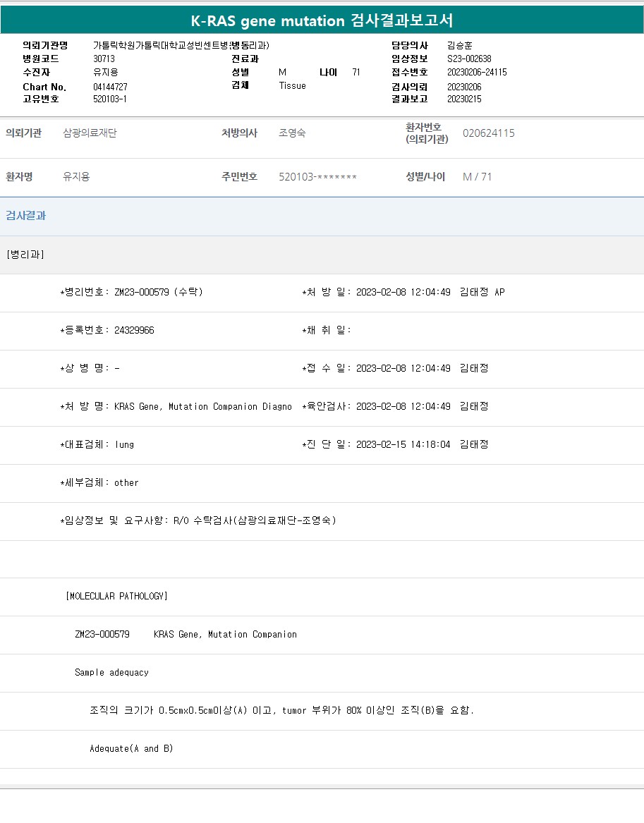Click the 등록번호 value 24329966

pyautogui.click(x=134, y=330)
